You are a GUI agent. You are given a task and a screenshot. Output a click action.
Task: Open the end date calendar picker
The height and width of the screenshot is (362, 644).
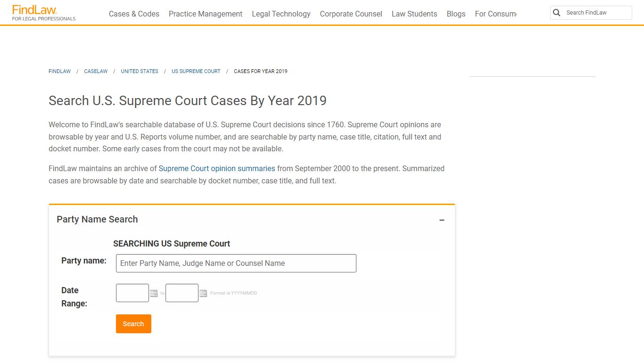pyautogui.click(x=203, y=293)
